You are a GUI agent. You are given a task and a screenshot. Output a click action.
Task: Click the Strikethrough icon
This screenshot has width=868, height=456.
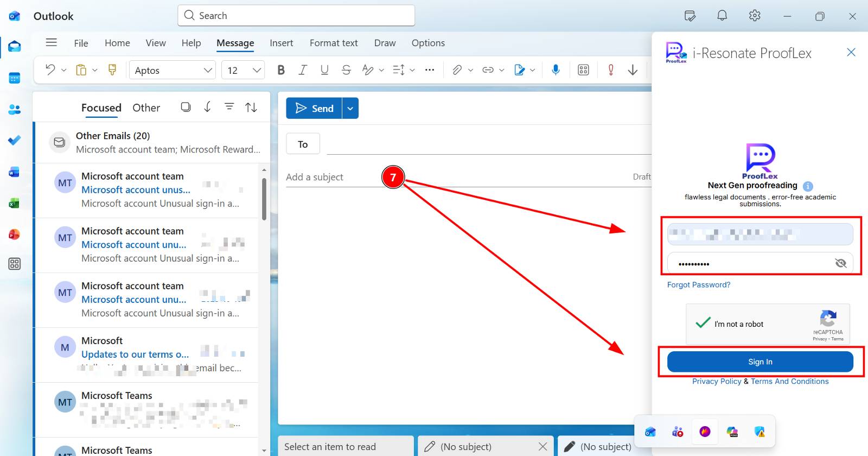[x=346, y=70]
